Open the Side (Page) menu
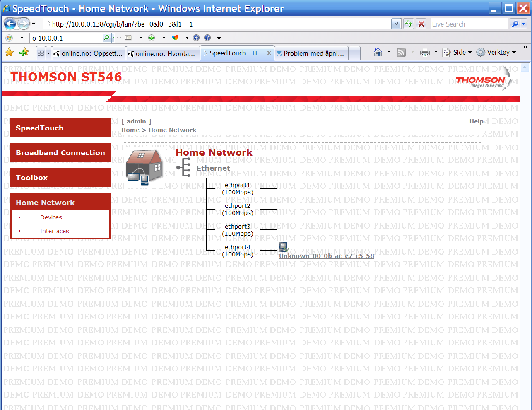This screenshot has width=532, height=410. 457,52
